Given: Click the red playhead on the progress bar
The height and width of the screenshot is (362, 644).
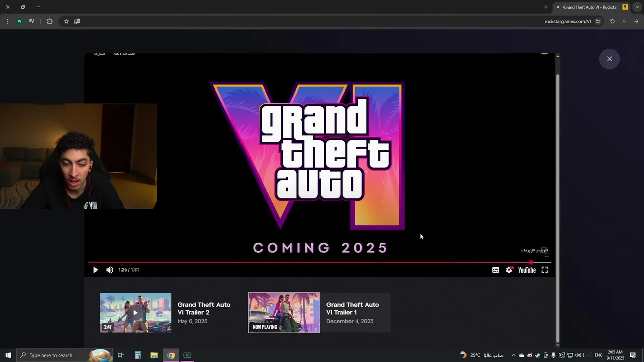Looking at the screenshot, I should [531, 262].
